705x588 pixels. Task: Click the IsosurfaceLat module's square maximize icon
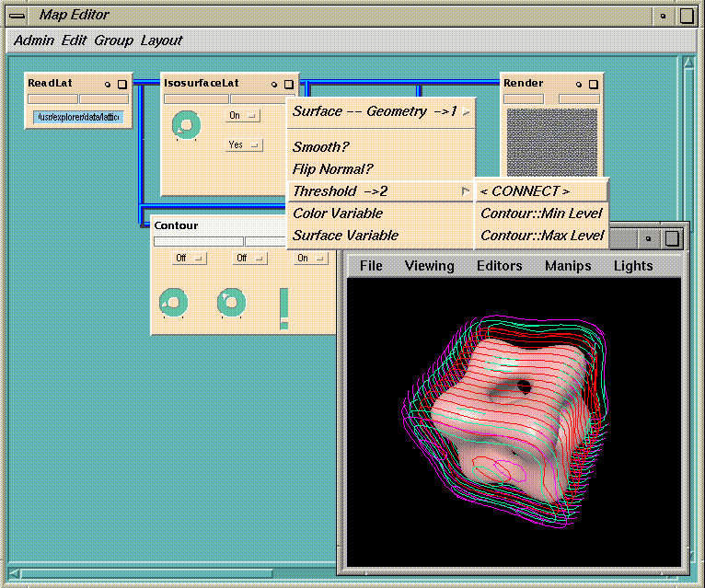288,84
